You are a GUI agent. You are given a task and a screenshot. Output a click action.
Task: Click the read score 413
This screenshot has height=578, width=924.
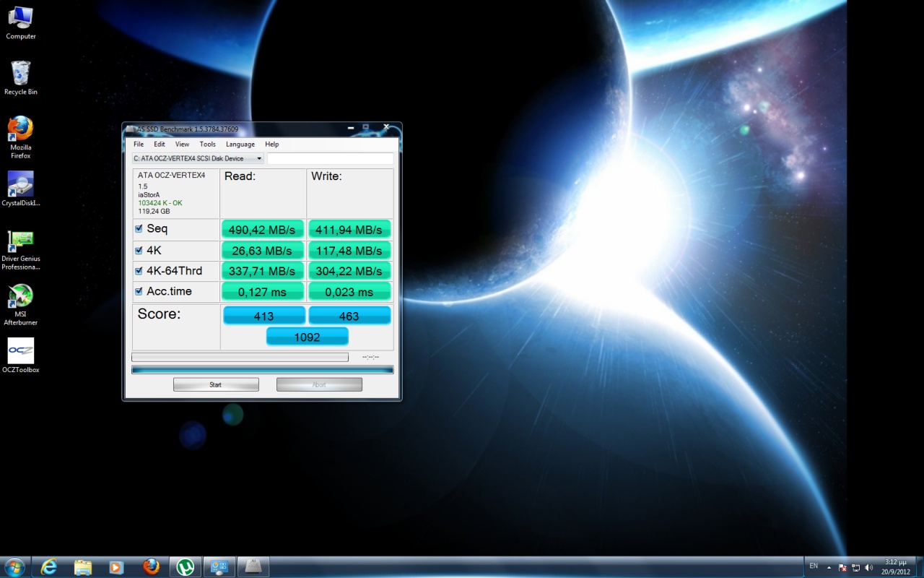[x=264, y=316]
